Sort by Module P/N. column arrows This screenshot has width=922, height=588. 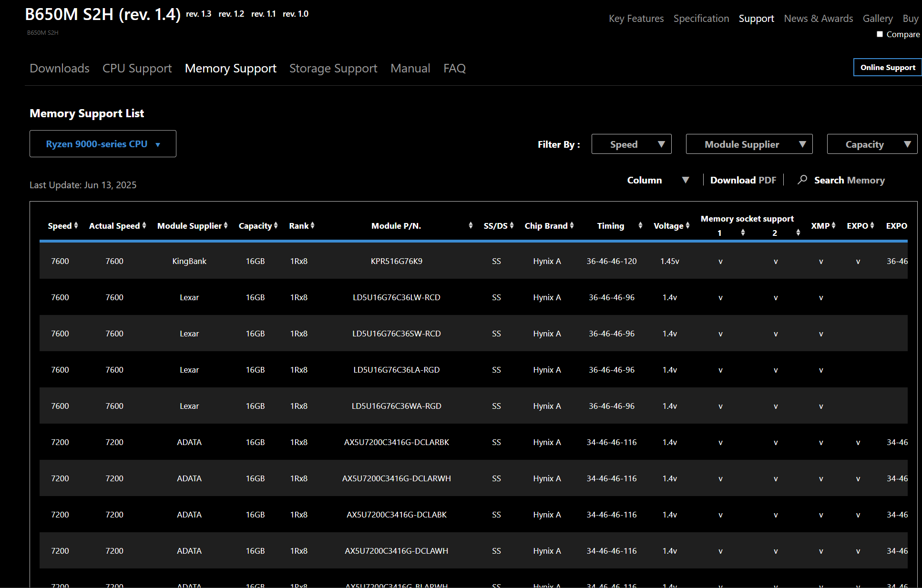[x=471, y=226]
